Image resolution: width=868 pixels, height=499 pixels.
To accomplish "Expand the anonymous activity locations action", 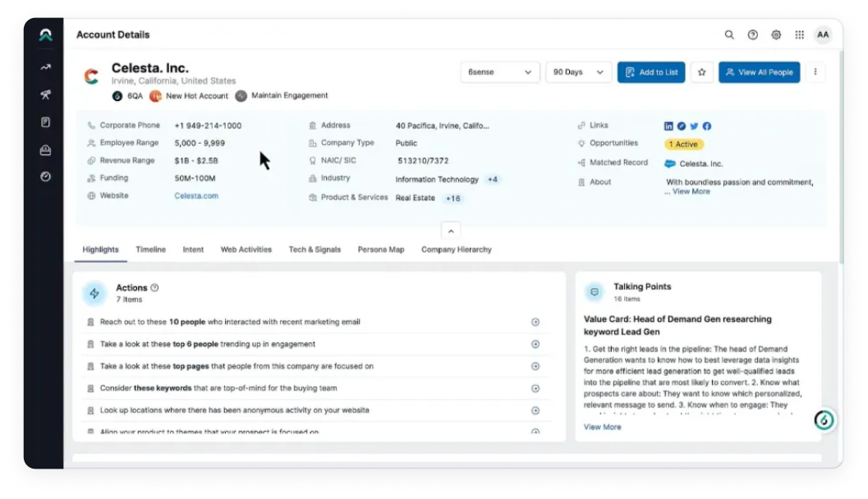I will [x=535, y=410].
